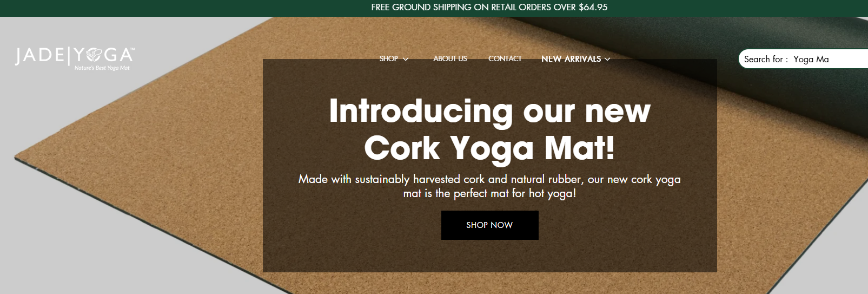Go to the ABOUT US page
The width and height of the screenshot is (868, 294).
(450, 58)
